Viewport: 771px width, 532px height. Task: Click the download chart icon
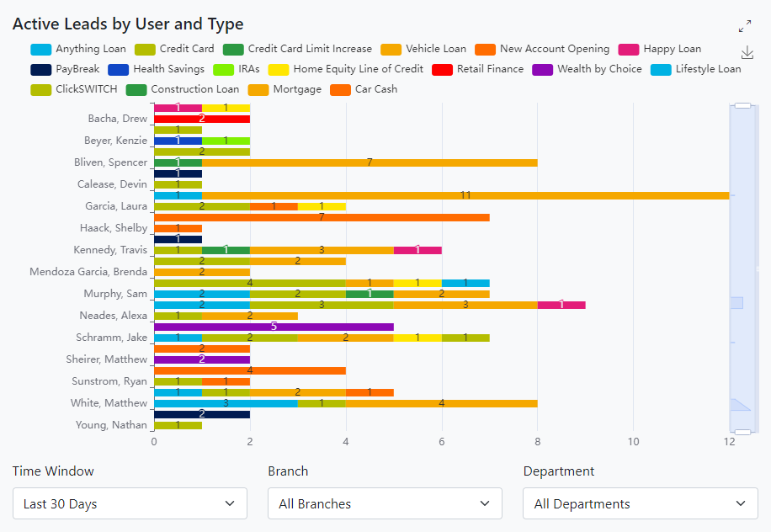point(747,52)
